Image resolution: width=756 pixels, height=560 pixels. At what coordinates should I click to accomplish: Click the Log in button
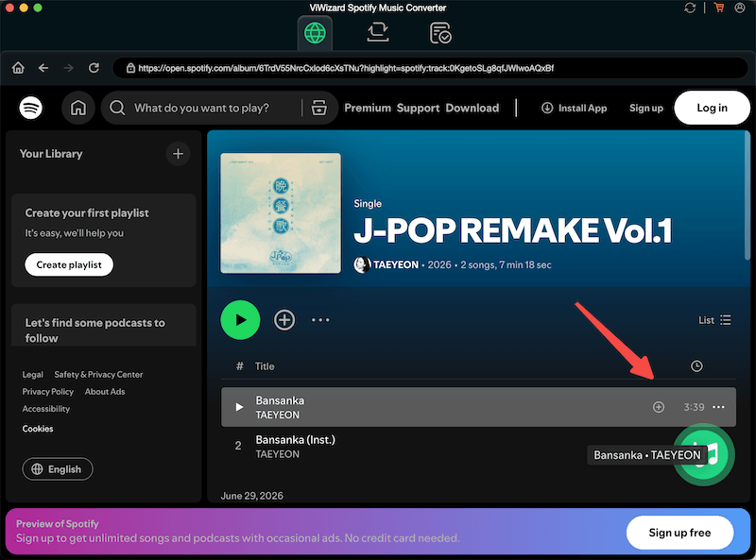[x=712, y=108]
